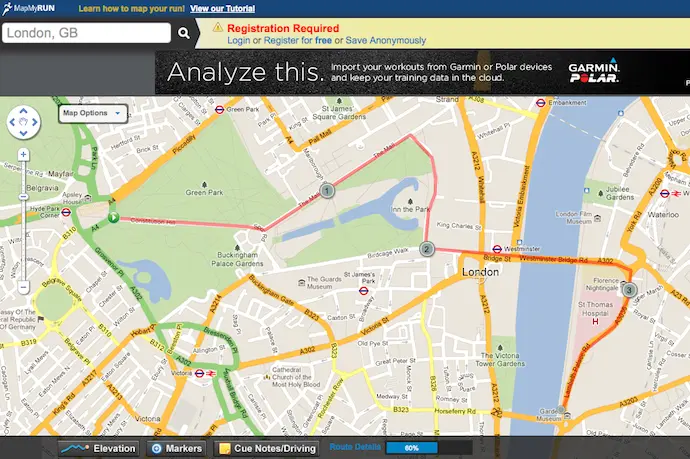Click the MapMyRUN logo

(x=29, y=8)
